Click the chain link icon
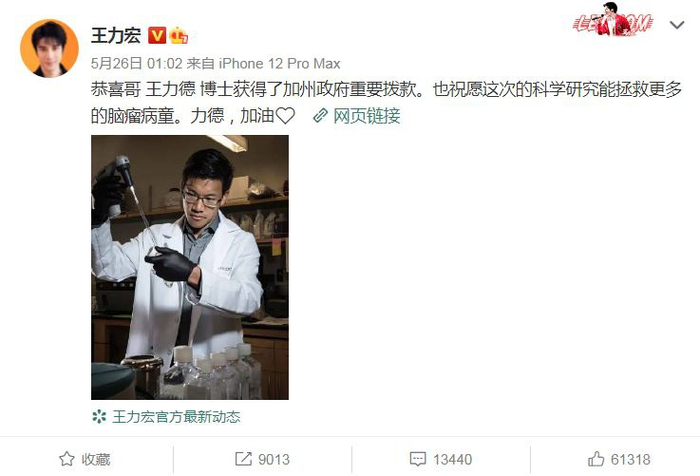 321,116
